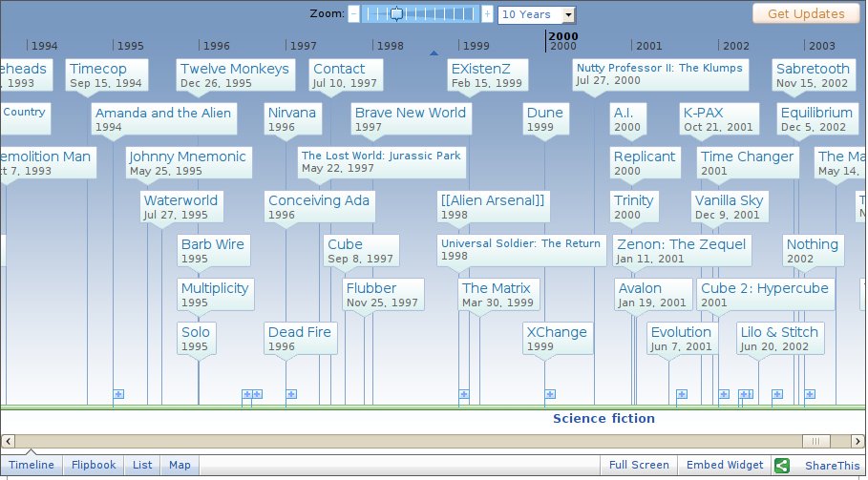Open the EXistenZ event
Image resolution: width=868 pixels, height=480 pixels.
tap(488, 75)
